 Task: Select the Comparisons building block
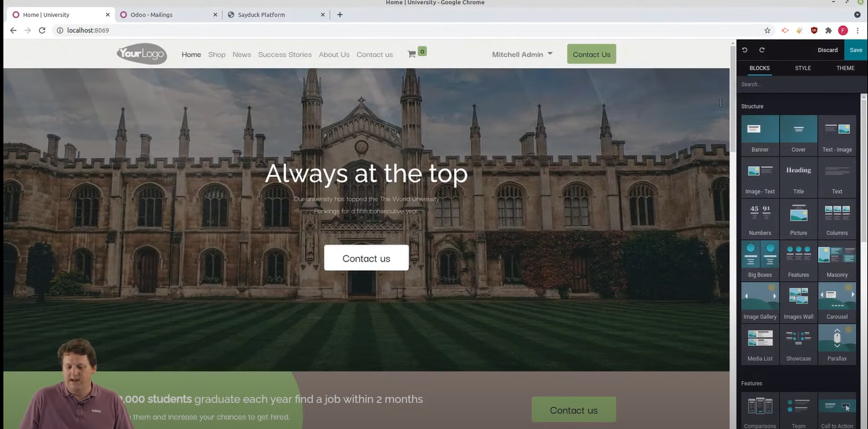pos(760,411)
